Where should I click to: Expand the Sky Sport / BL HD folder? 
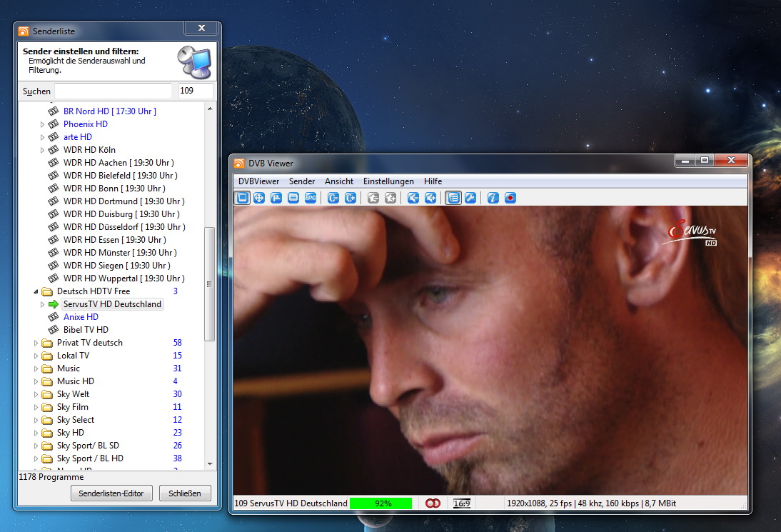pyautogui.click(x=36, y=458)
